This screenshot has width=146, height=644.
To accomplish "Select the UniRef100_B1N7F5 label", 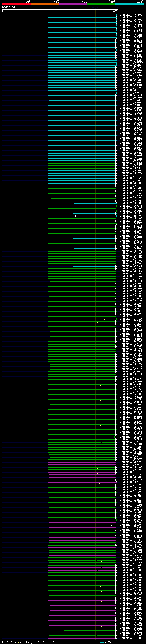I will click(131, 100).
